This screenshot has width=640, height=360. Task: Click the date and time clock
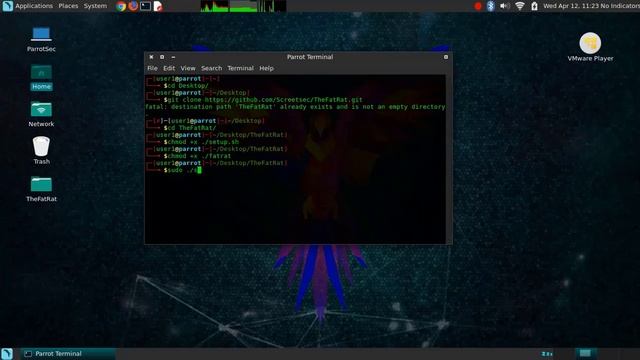pos(570,6)
